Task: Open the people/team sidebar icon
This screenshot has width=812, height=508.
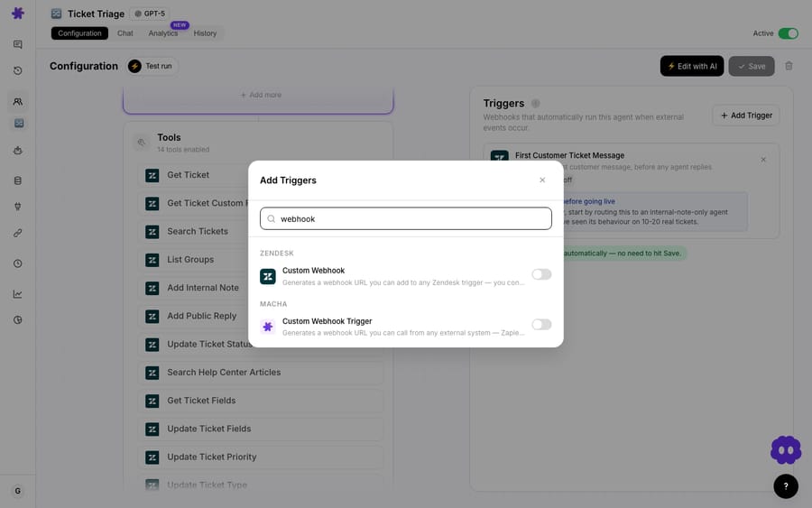Action: point(18,101)
